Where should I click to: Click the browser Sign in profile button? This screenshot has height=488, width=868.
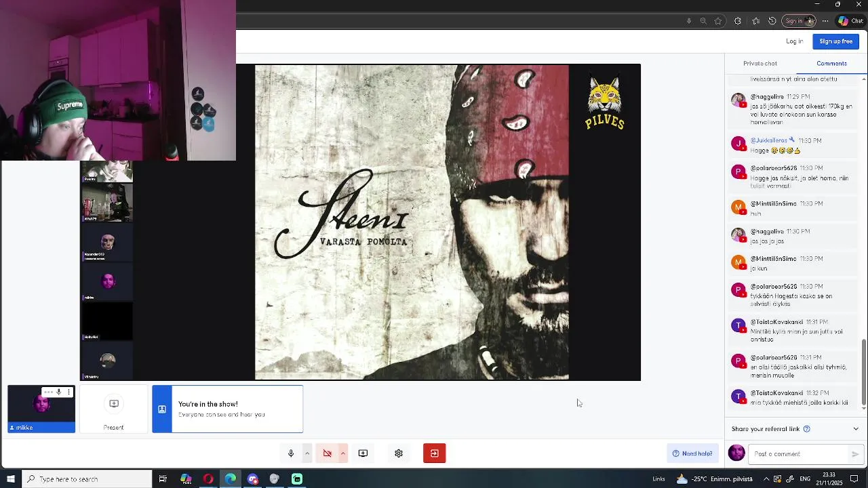pos(799,21)
